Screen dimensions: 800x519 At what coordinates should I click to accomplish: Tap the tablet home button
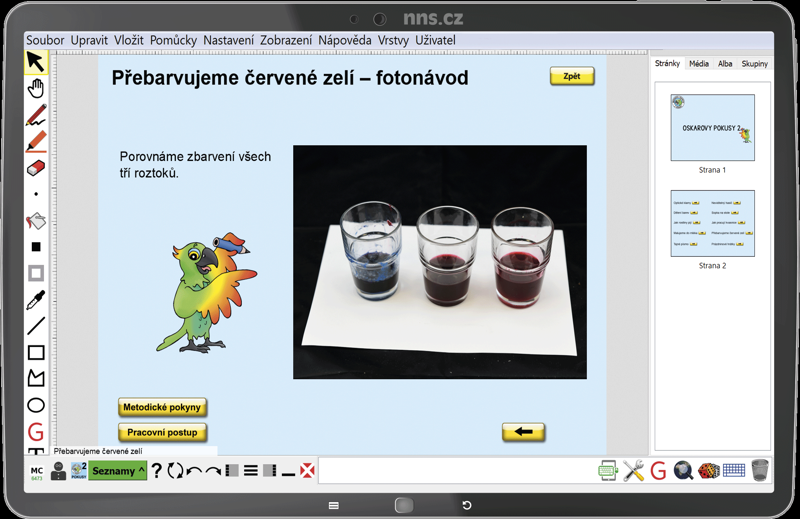coord(404,505)
